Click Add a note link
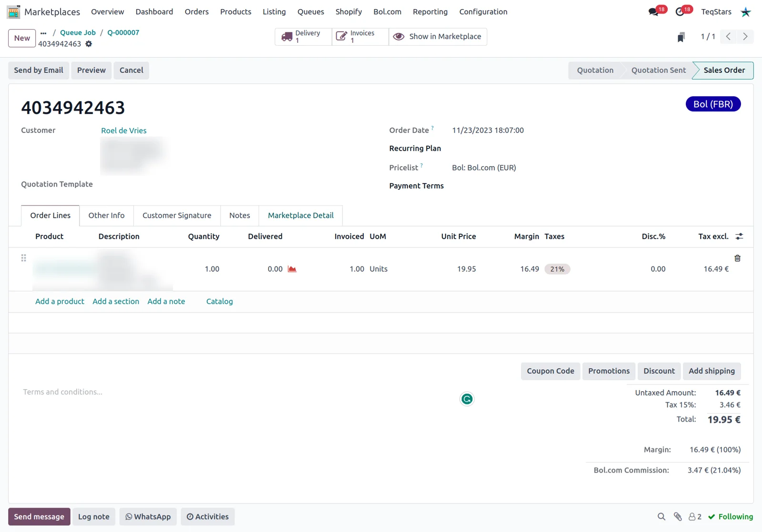This screenshot has height=532, width=762. (x=166, y=302)
